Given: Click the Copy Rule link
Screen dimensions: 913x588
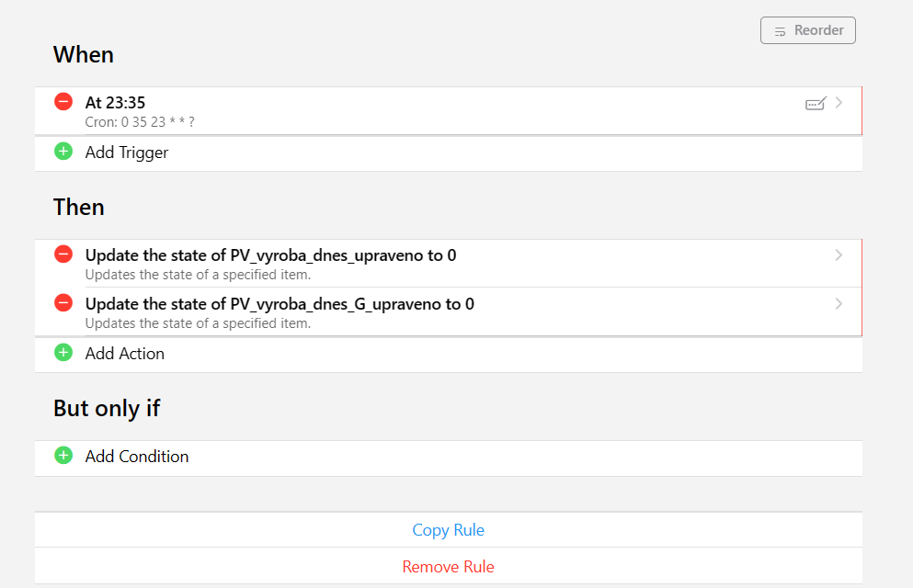Looking at the screenshot, I should click(448, 530).
